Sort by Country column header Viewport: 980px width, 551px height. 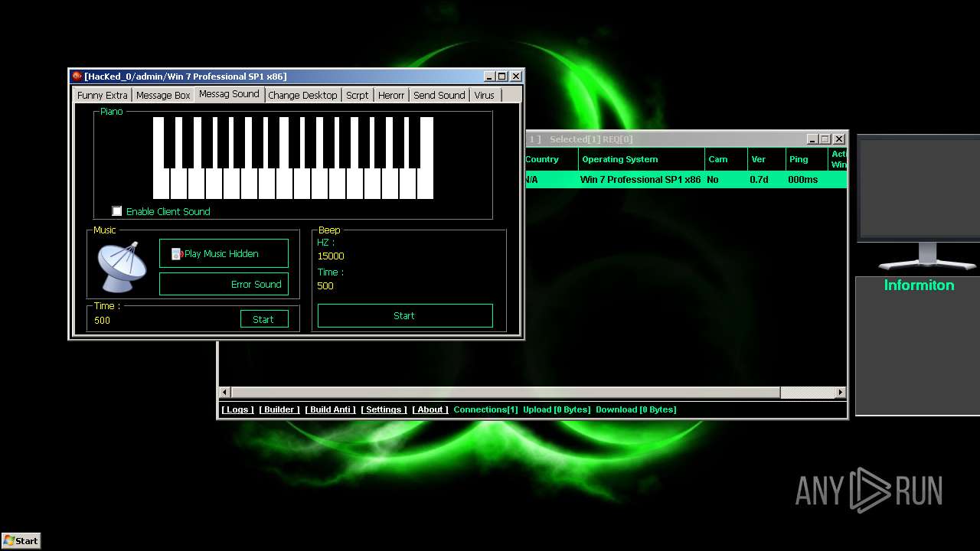point(551,159)
